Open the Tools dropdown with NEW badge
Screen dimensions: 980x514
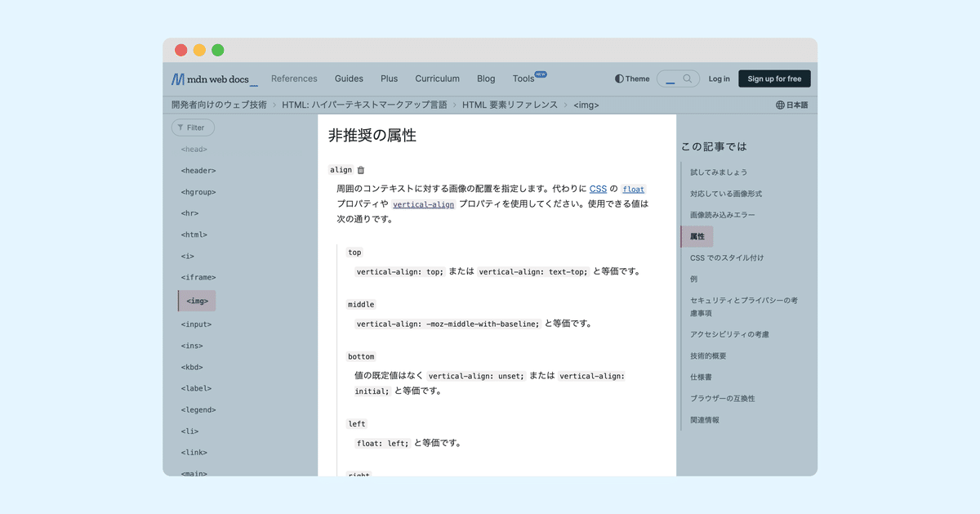(x=523, y=78)
